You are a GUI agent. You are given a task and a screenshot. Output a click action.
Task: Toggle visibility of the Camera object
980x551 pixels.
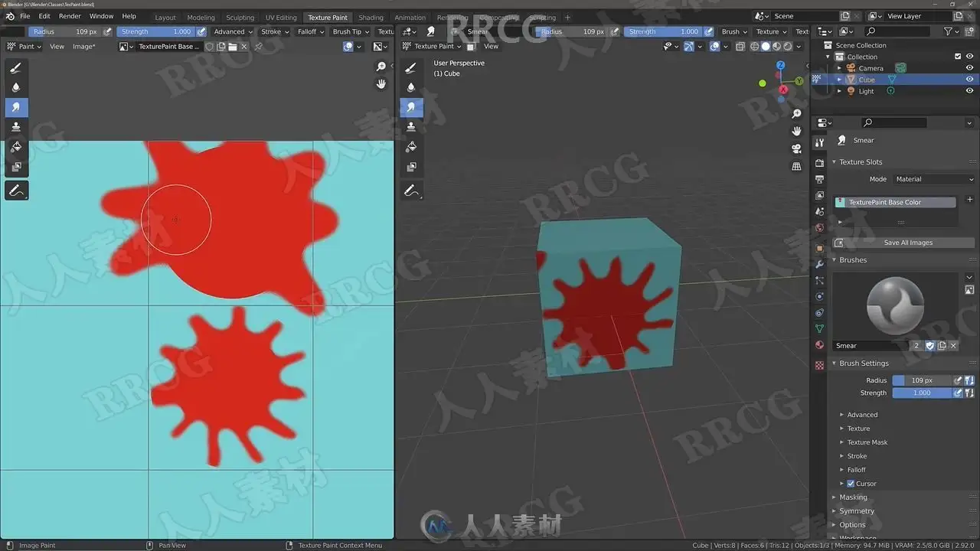click(x=969, y=68)
